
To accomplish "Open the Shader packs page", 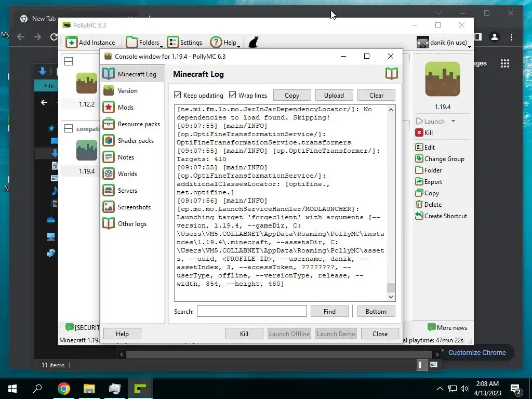I will tap(132, 140).
